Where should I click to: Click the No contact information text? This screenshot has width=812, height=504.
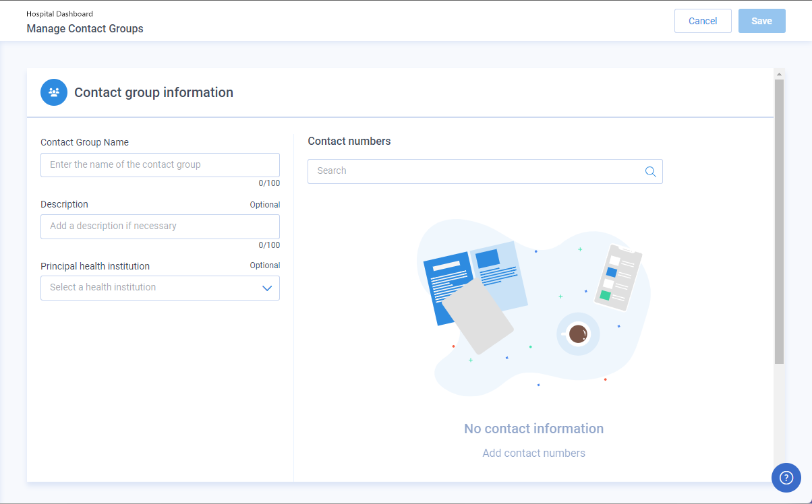tap(533, 429)
